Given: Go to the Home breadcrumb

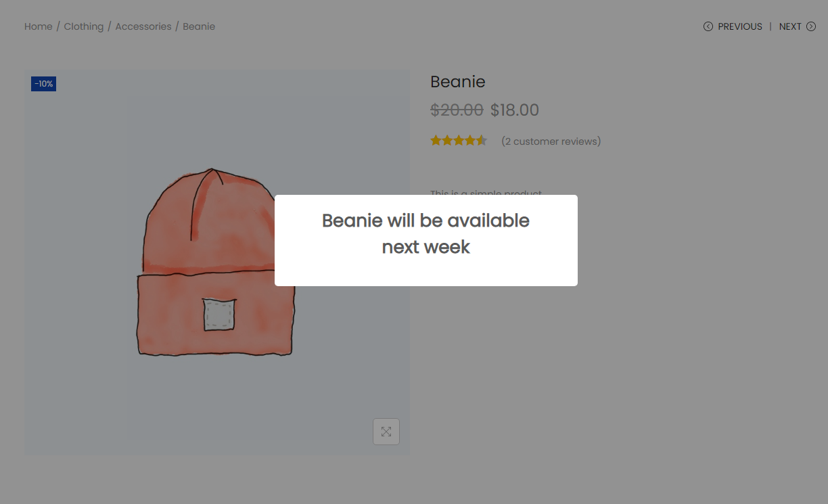Looking at the screenshot, I should (38, 26).
